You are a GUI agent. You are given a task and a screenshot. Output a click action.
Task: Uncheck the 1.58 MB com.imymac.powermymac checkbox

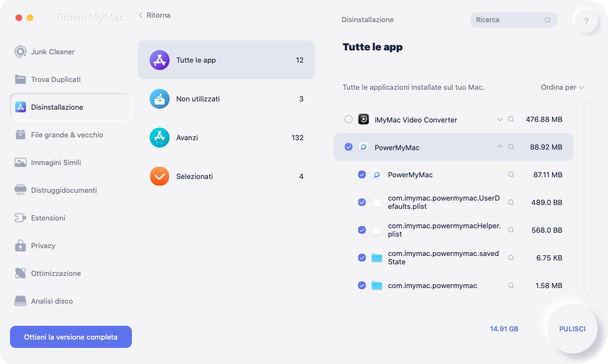click(x=362, y=285)
